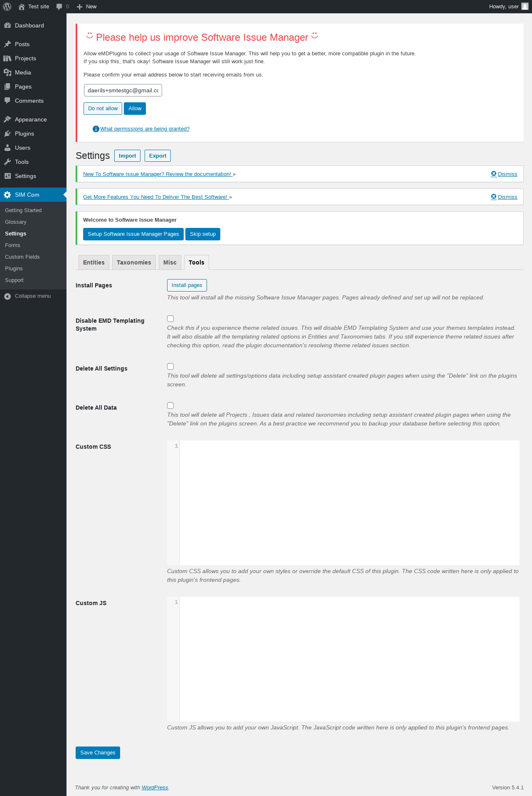Check the Delete All Data checkbox
This screenshot has height=796, width=532.
coord(170,405)
